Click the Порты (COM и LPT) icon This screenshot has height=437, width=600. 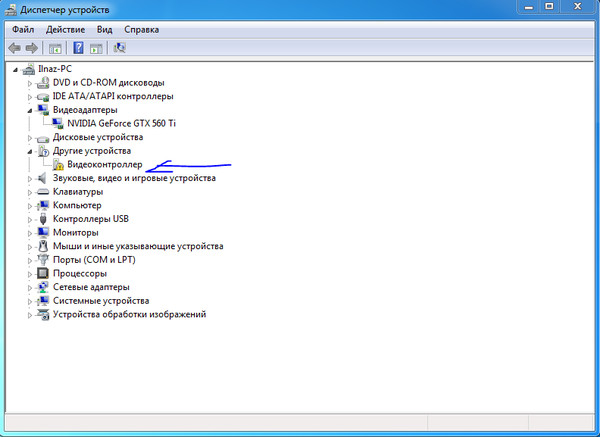point(43,260)
